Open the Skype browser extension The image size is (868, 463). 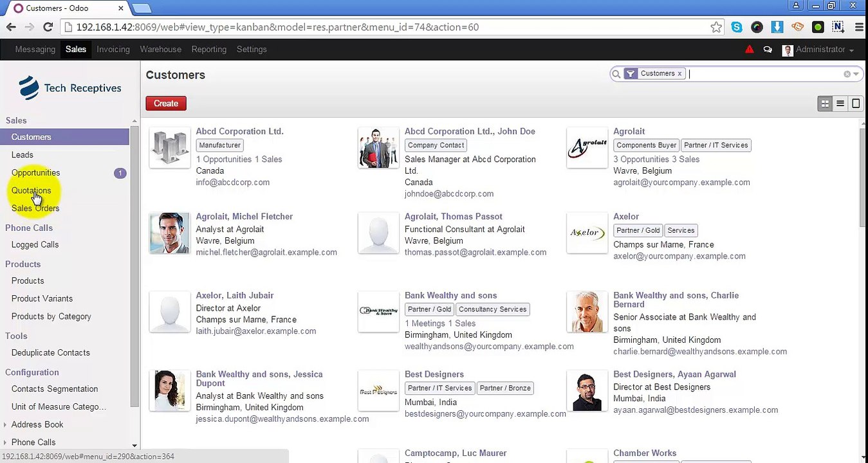[x=737, y=27]
